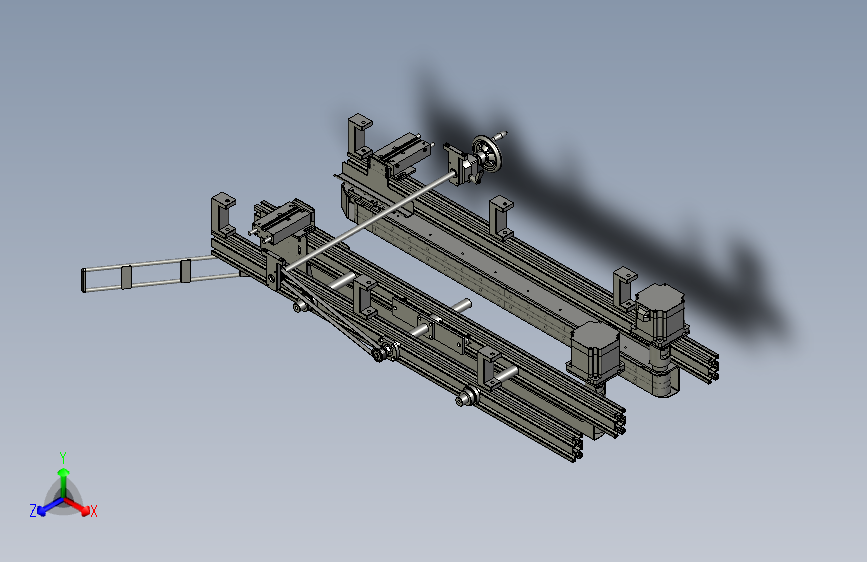Select the long diagonal cross shaft

(371, 221)
